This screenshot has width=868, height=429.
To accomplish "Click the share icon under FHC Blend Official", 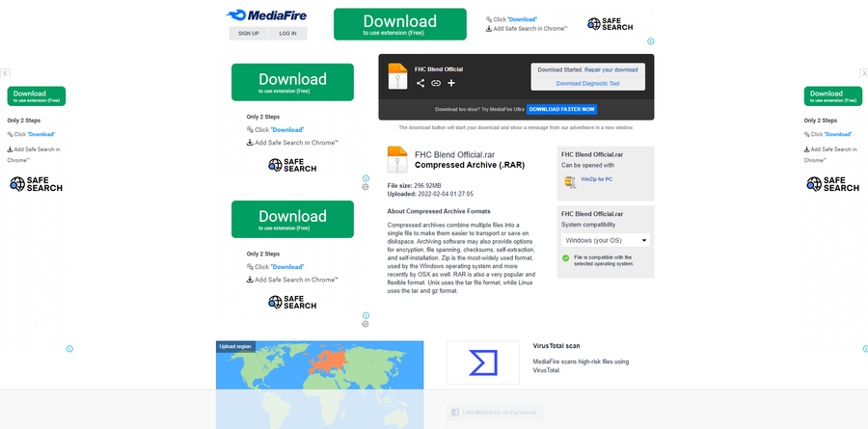I will (420, 83).
